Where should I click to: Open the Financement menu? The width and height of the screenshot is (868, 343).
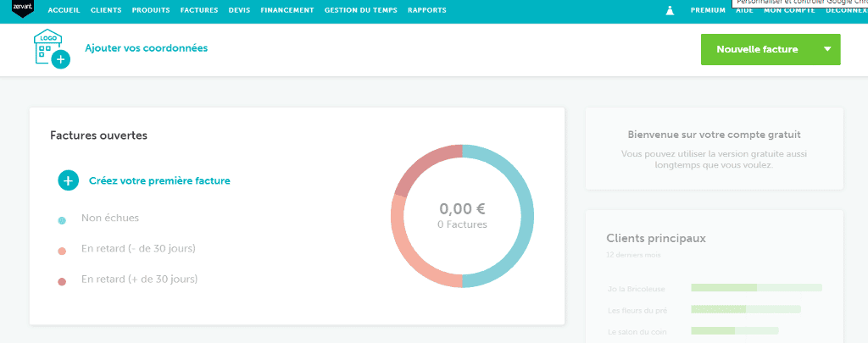pyautogui.click(x=287, y=10)
